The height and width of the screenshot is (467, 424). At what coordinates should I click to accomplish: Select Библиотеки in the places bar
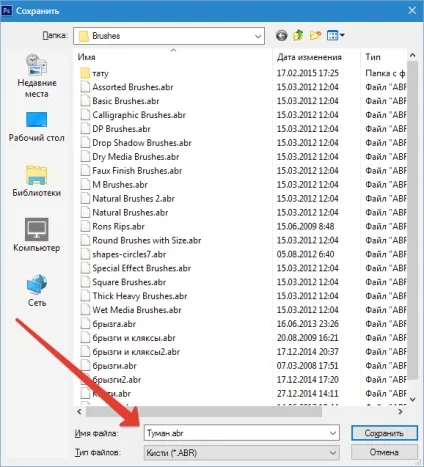click(x=37, y=181)
